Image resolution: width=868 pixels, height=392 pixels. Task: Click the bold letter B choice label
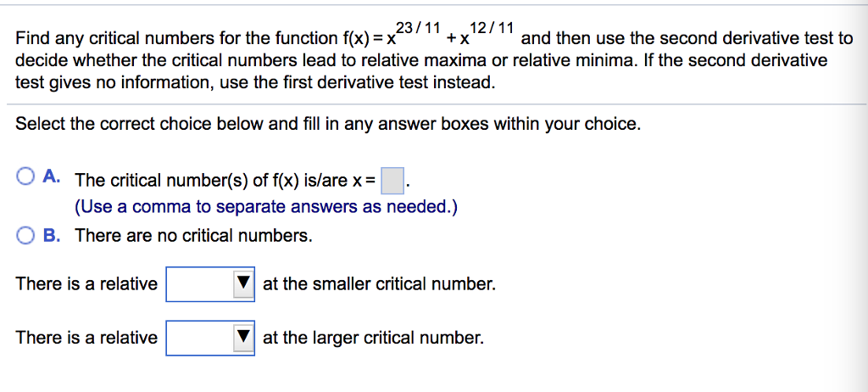(x=51, y=235)
